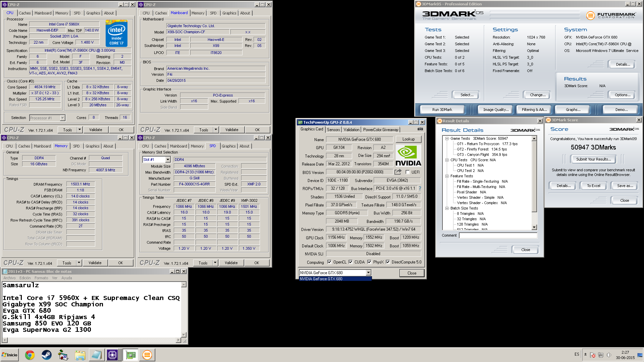This screenshot has height=362, width=644.
Task: Collapse the Feature Tests tree node
Action: 447,176
